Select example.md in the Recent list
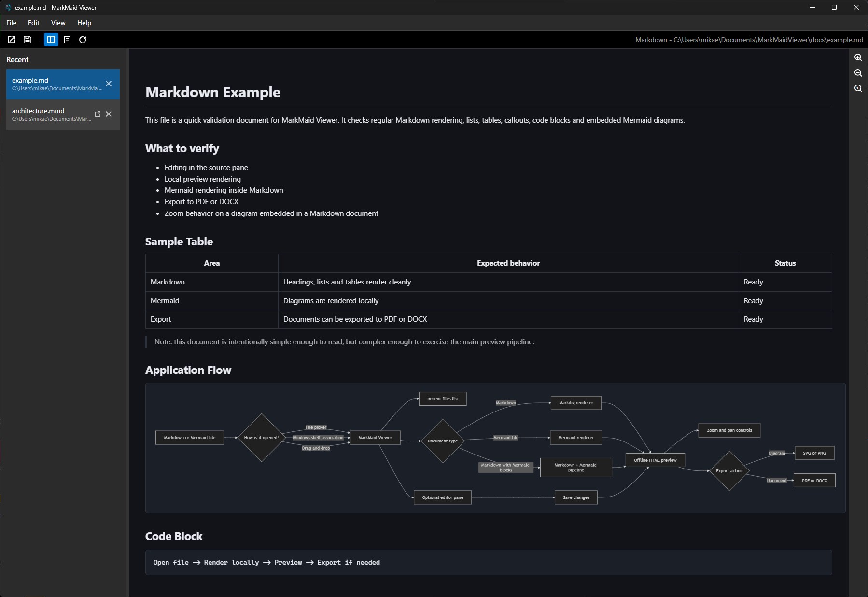The image size is (868, 597). 63,84
